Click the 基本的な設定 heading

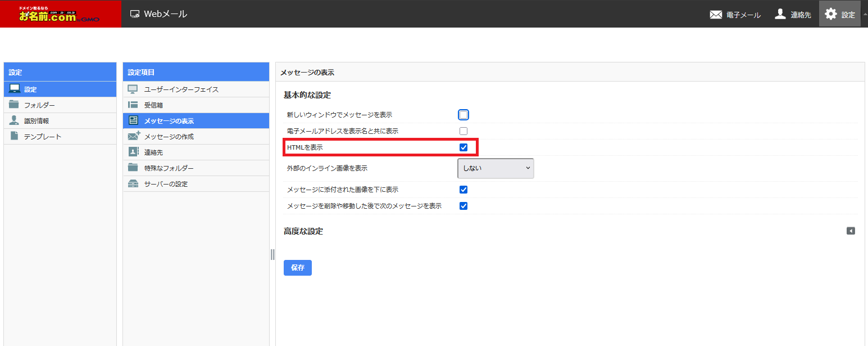pos(307,95)
